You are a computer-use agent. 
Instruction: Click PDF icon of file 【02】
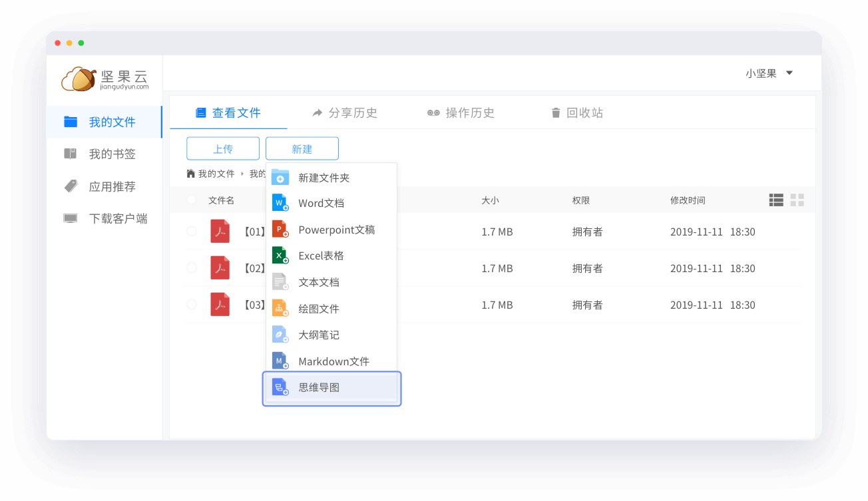click(x=220, y=268)
